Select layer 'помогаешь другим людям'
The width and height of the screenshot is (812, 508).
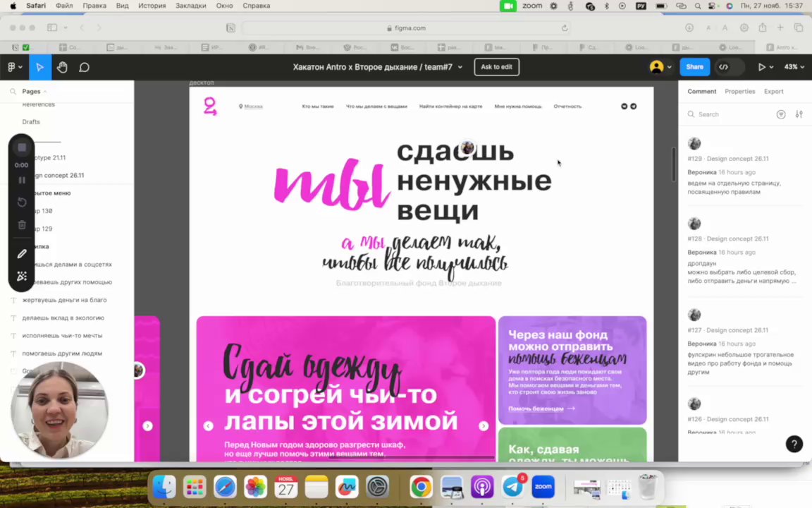[x=62, y=353]
